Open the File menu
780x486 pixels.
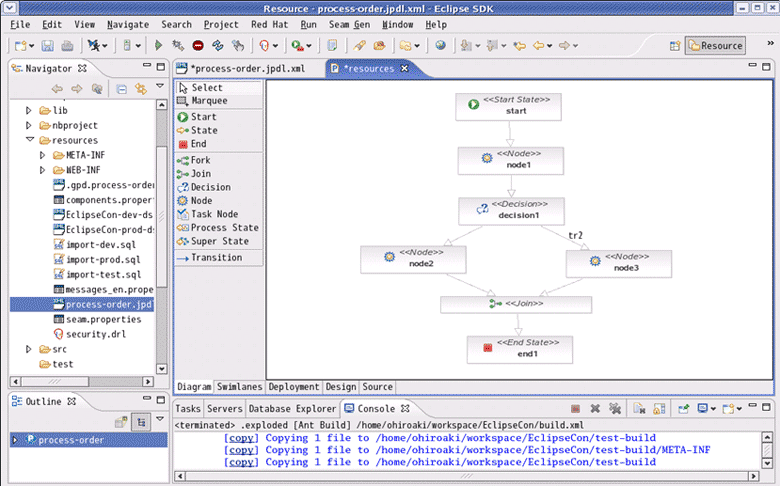[x=20, y=24]
